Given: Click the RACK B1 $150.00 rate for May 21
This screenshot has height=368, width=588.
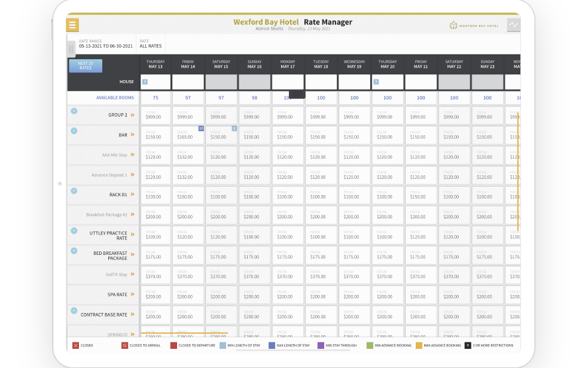Looking at the screenshot, I should (421, 194).
